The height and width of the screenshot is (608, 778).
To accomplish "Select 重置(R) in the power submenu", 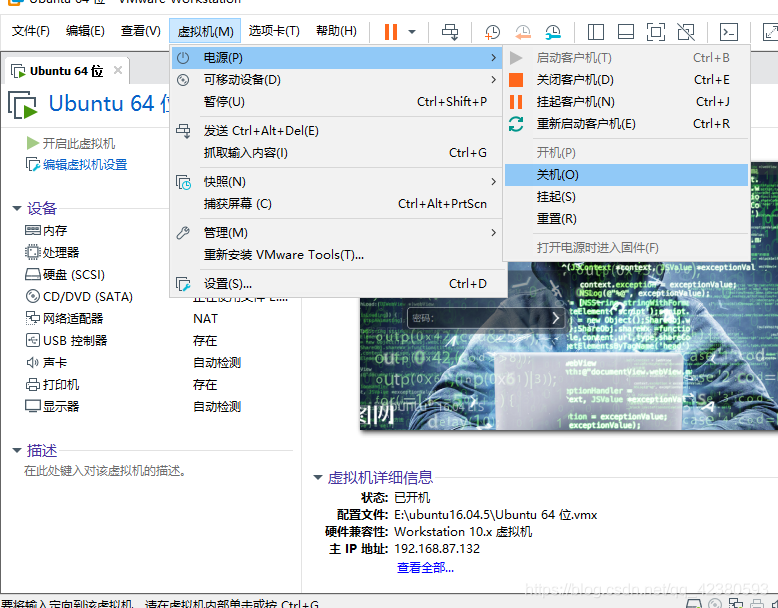I will point(626,219).
